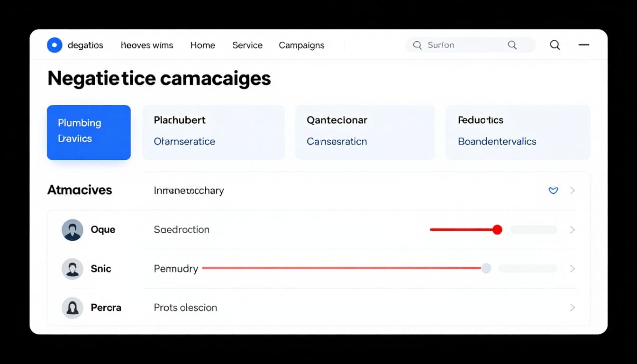Click Percra's avatar picture
The width and height of the screenshot is (637, 364).
coord(73,308)
